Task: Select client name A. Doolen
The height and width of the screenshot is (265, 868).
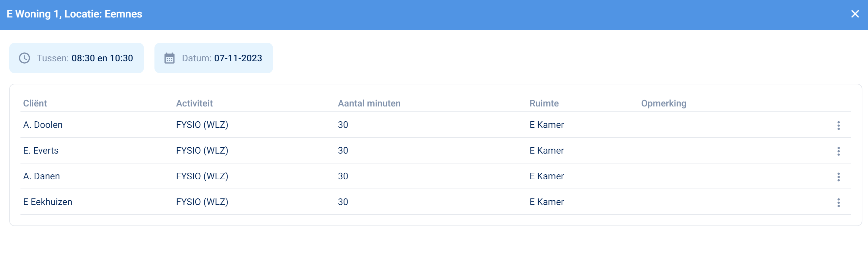Action: pos(43,125)
